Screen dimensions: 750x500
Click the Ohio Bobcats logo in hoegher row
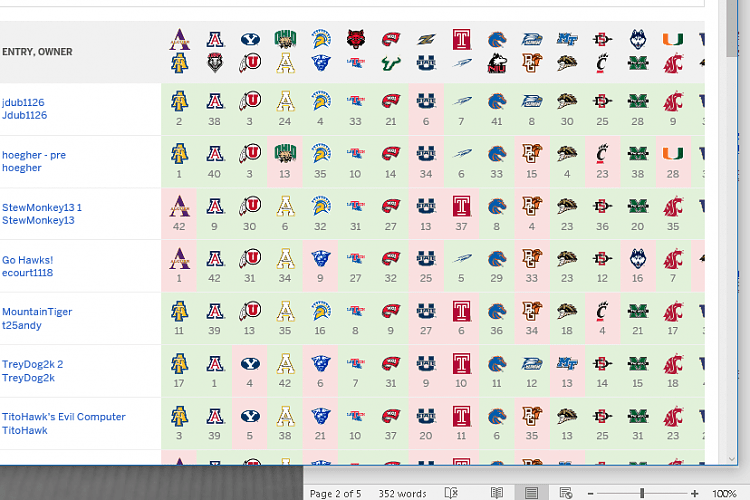[286, 154]
